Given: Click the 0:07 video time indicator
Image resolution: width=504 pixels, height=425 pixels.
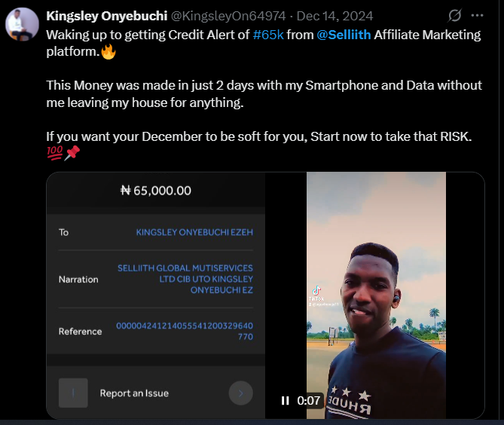Looking at the screenshot, I should click(x=309, y=401).
